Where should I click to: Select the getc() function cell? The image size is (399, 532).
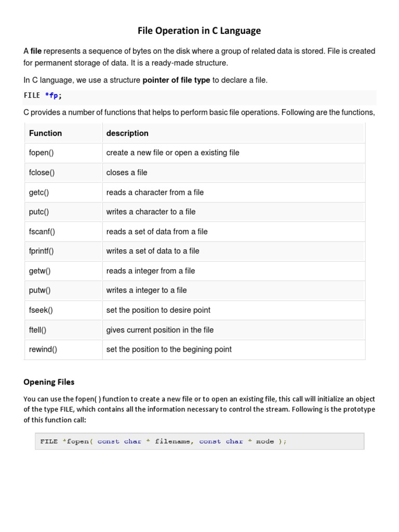(x=39, y=192)
